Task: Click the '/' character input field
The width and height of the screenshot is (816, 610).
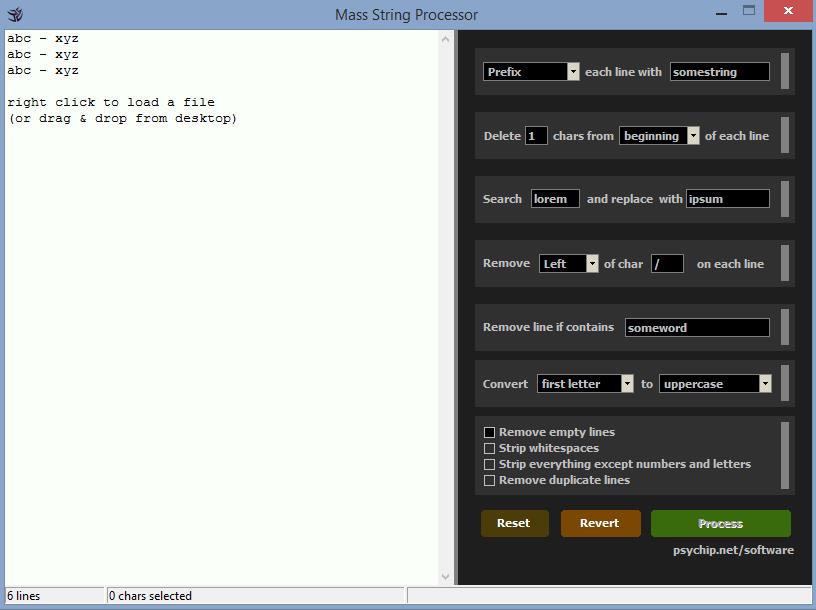Action: pyautogui.click(x=667, y=263)
